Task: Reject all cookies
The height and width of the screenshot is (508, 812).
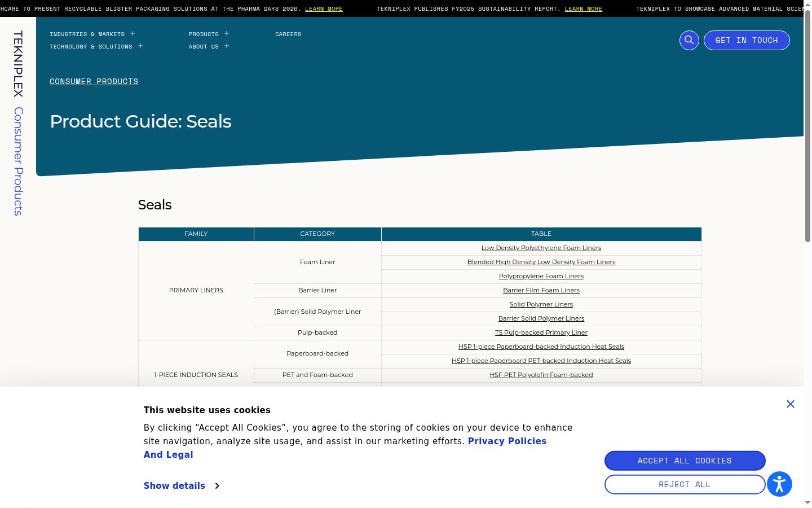Action: [x=685, y=484]
